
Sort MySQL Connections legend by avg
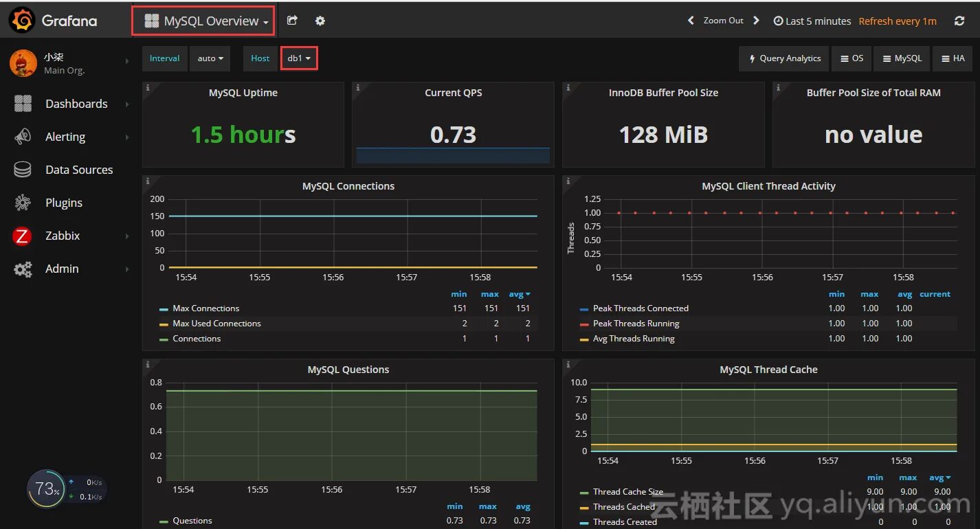[x=520, y=294]
